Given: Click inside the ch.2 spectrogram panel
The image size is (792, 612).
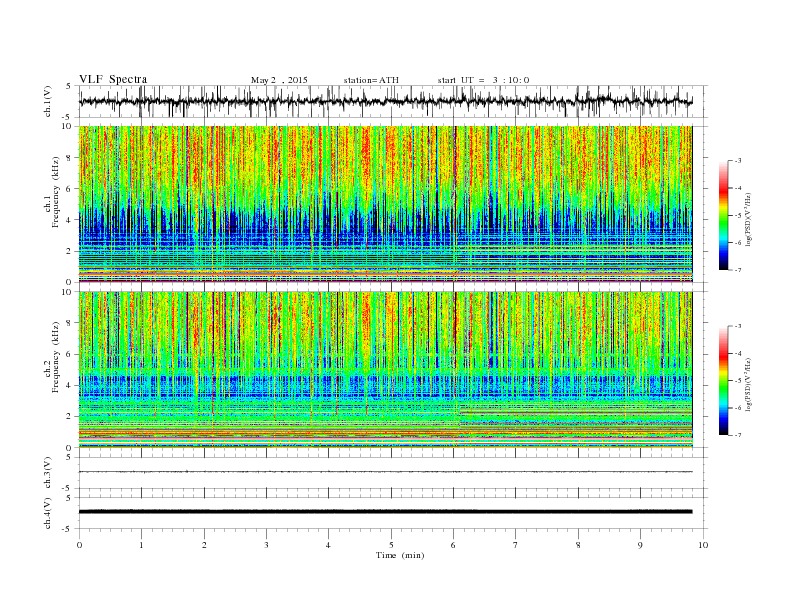Looking at the screenshot, I should pyautogui.click(x=386, y=370).
